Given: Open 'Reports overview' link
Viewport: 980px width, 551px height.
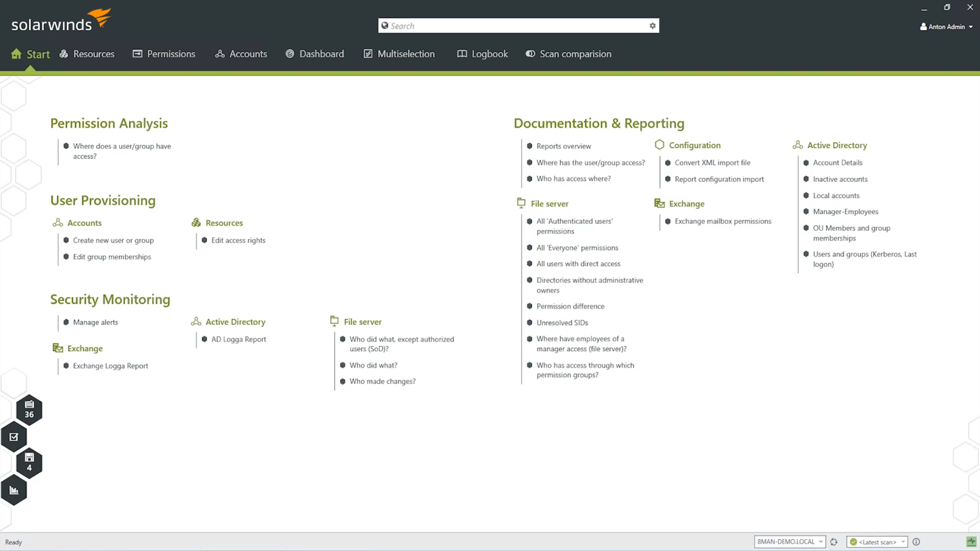Looking at the screenshot, I should click(563, 146).
